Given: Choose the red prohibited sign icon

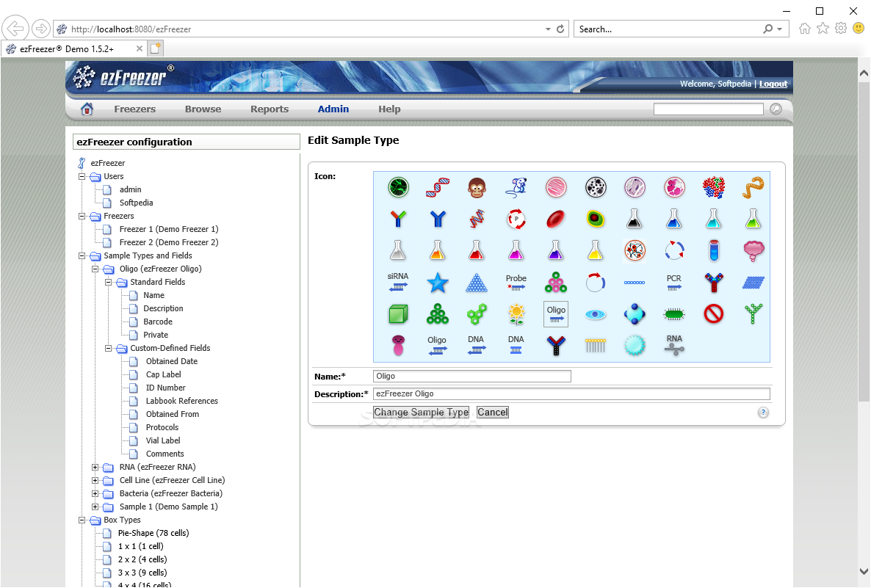Looking at the screenshot, I should [714, 314].
